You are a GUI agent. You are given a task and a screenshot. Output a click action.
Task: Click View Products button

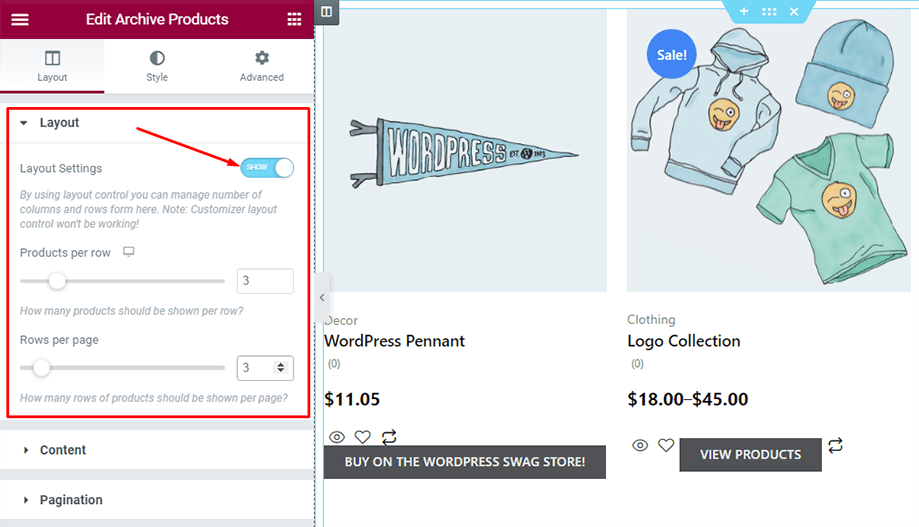tap(750, 455)
